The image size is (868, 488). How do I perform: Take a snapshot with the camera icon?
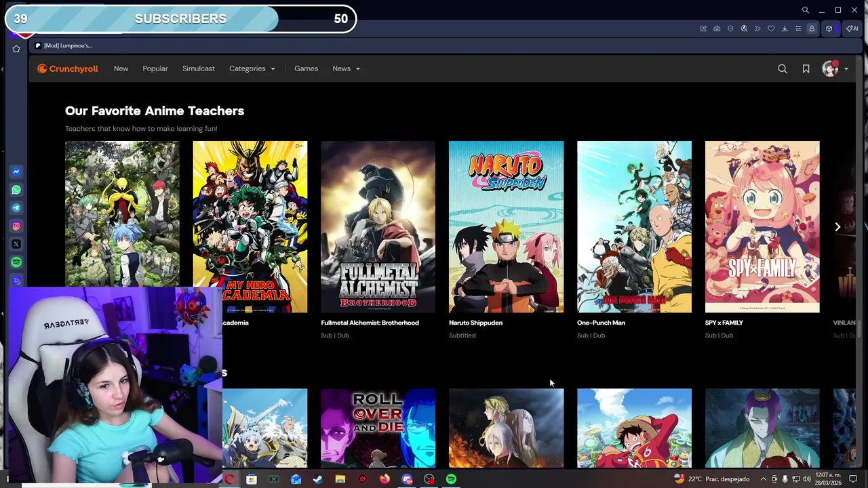point(717,28)
